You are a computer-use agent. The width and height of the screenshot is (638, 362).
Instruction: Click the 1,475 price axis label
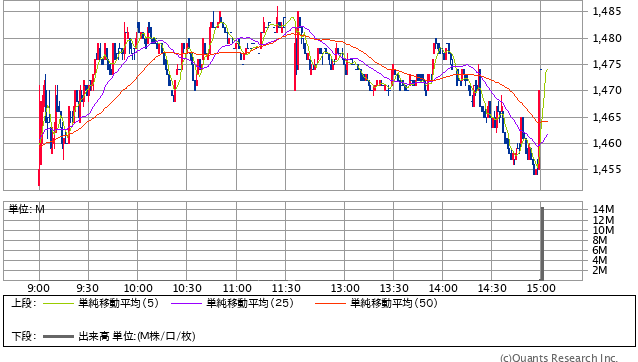tap(607, 64)
